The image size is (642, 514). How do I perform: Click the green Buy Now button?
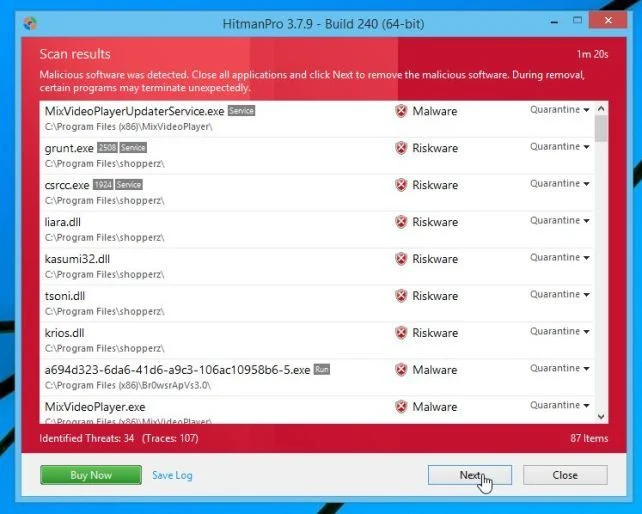pyautogui.click(x=91, y=475)
